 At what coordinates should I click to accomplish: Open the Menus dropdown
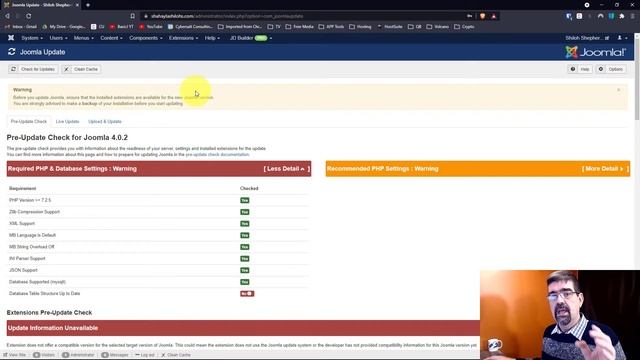point(84,38)
